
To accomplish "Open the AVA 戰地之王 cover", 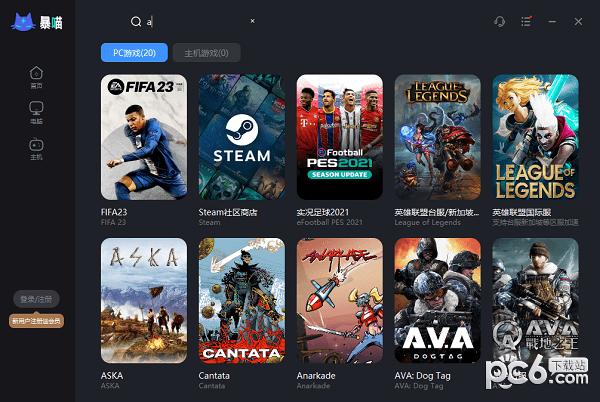I will point(536,301).
